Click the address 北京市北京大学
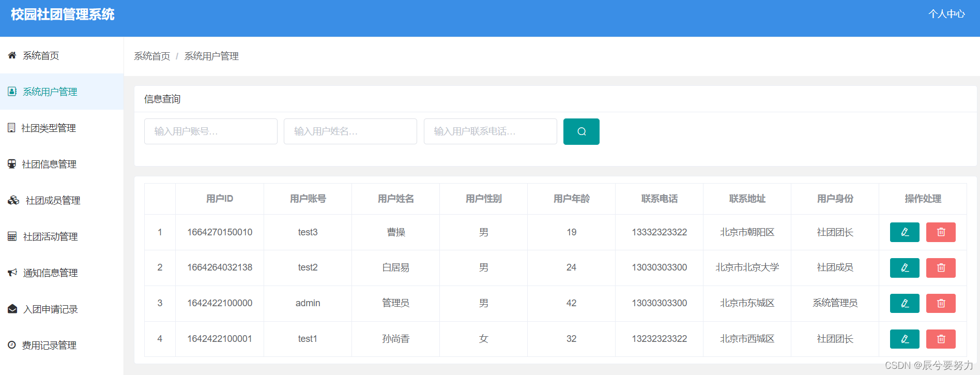This screenshot has width=980, height=375. point(747,267)
